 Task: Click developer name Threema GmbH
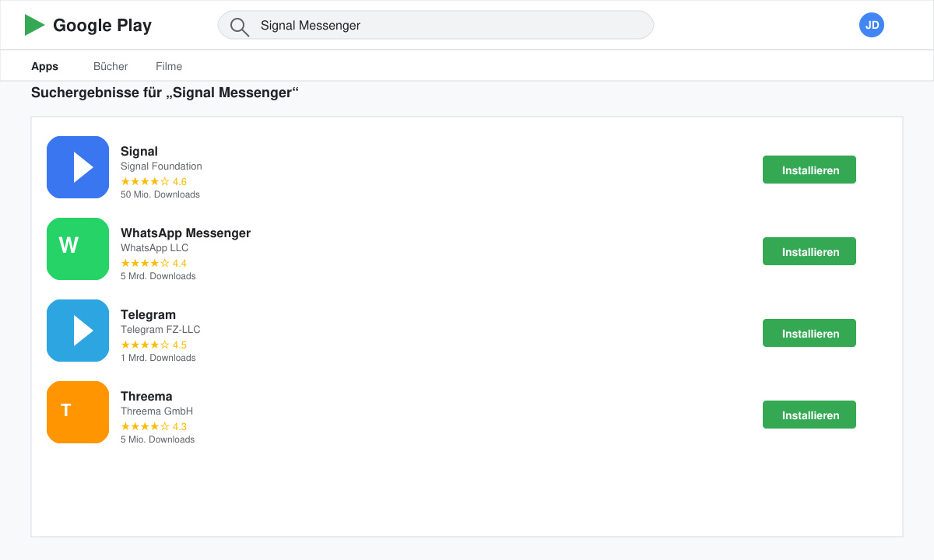tap(156, 411)
